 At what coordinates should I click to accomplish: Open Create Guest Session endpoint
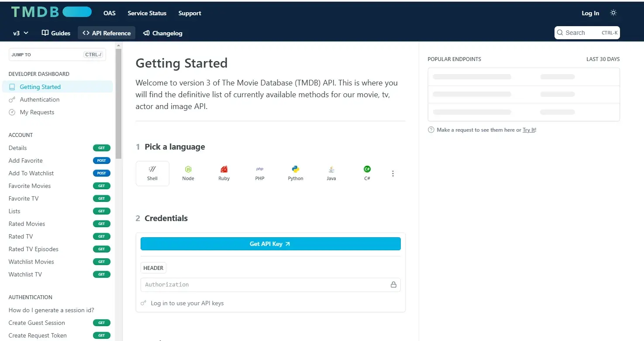(x=57, y=323)
